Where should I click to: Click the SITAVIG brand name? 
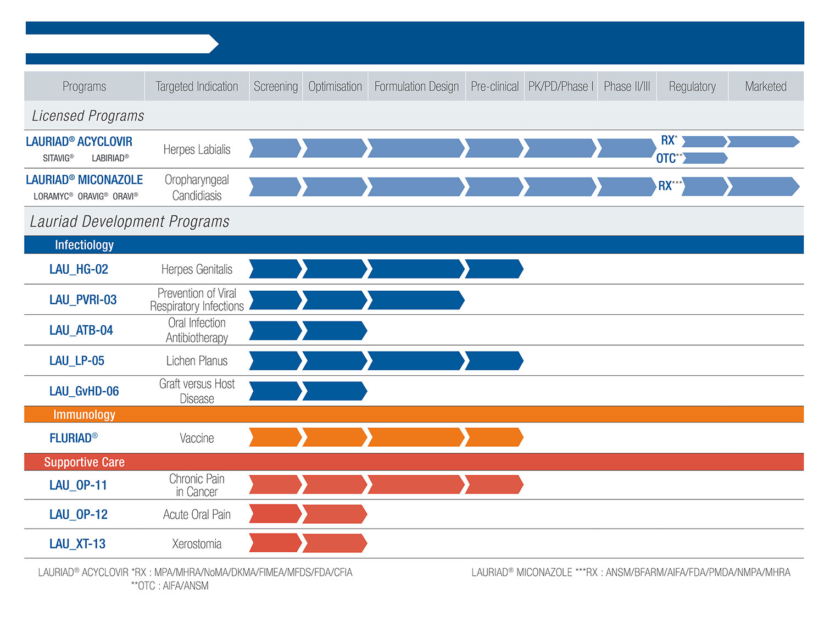58,158
